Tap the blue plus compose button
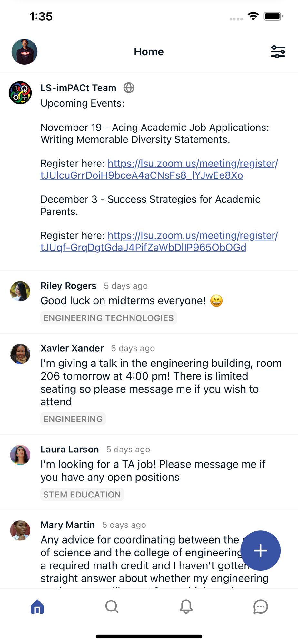 pos(260,550)
